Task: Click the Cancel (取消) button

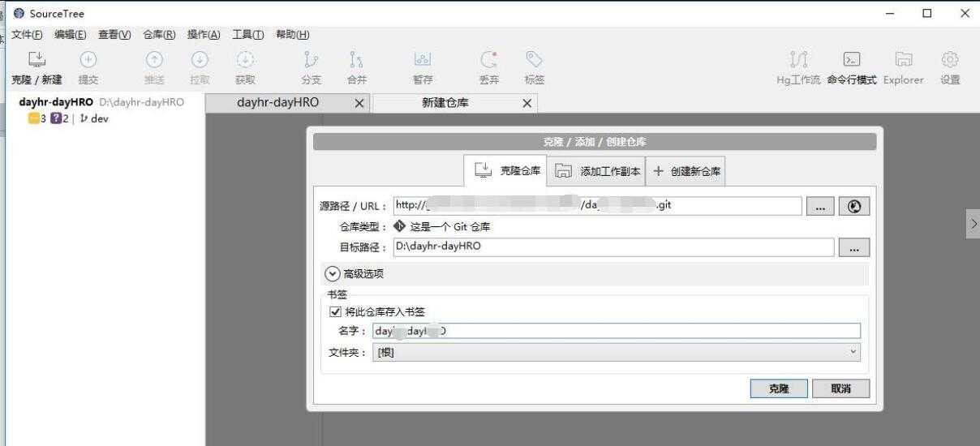Action: (x=841, y=388)
